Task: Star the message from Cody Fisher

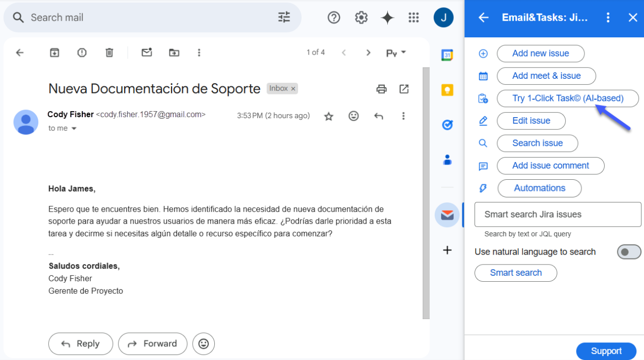Action: [329, 116]
